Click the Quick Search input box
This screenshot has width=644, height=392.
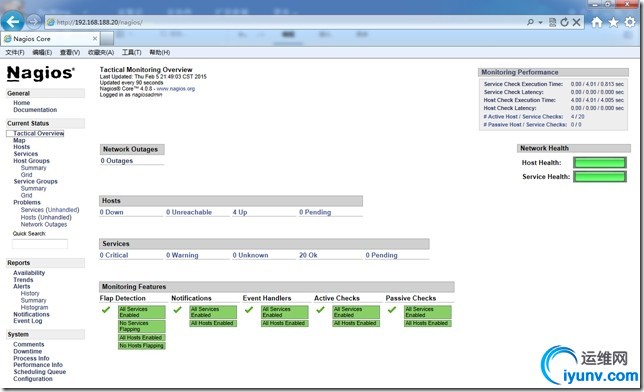(x=40, y=244)
